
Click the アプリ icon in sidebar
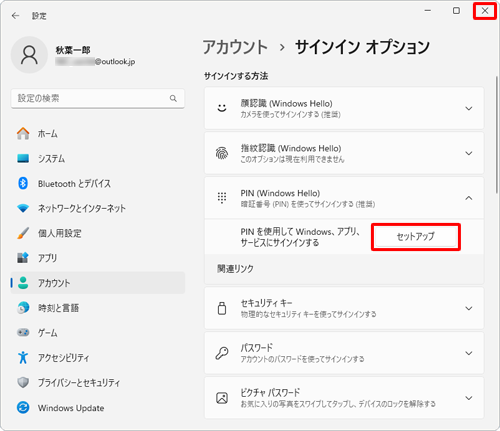coord(23,258)
